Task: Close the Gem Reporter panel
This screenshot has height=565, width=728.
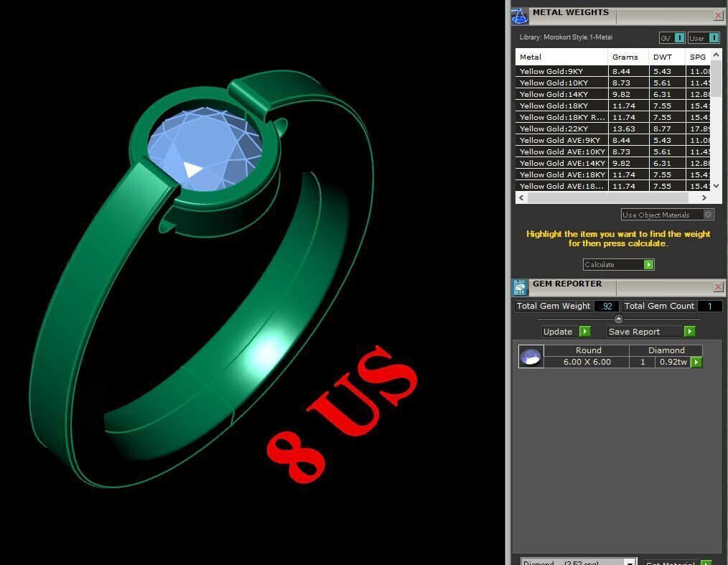Action: pyautogui.click(x=718, y=286)
